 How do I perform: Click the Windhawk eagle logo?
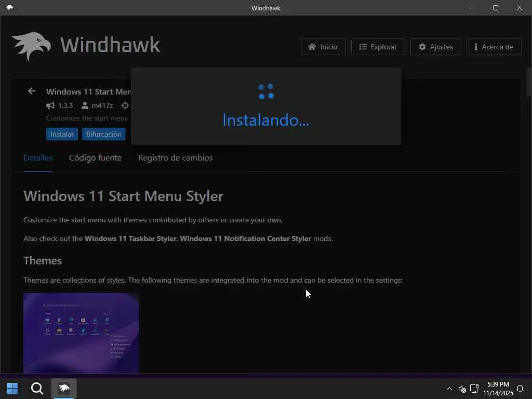point(32,46)
